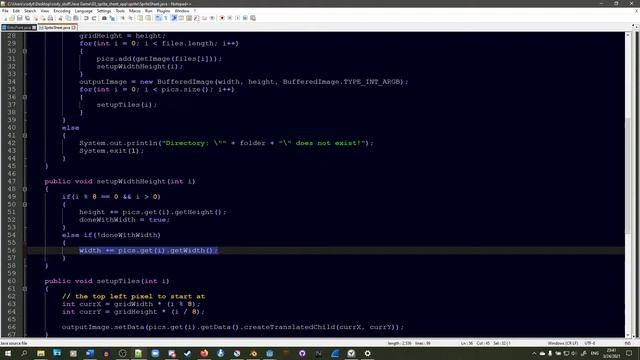Close the SpriteSheet.java tab
Image resolution: width=640 pixels, height=360 pixels.
(74, 27)
